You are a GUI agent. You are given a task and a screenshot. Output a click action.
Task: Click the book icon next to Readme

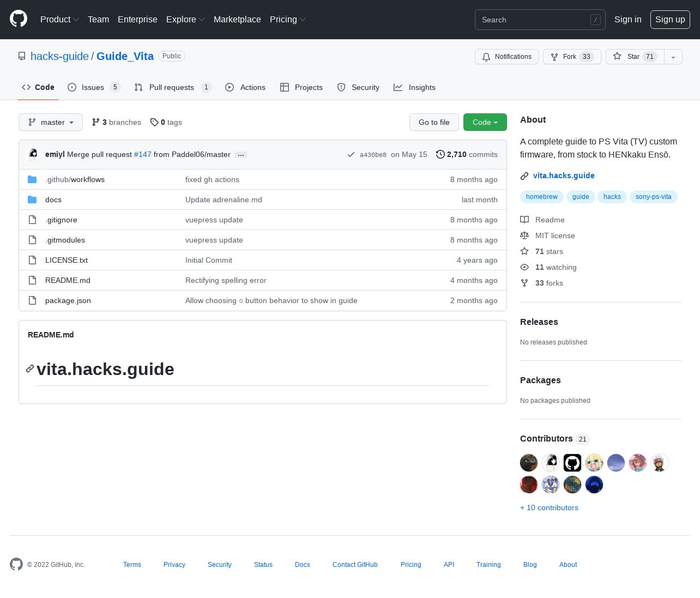point(524,220)
